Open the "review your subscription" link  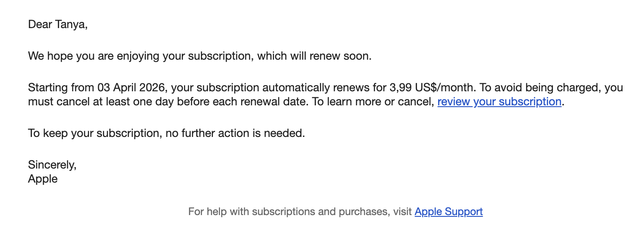[499, 102]
